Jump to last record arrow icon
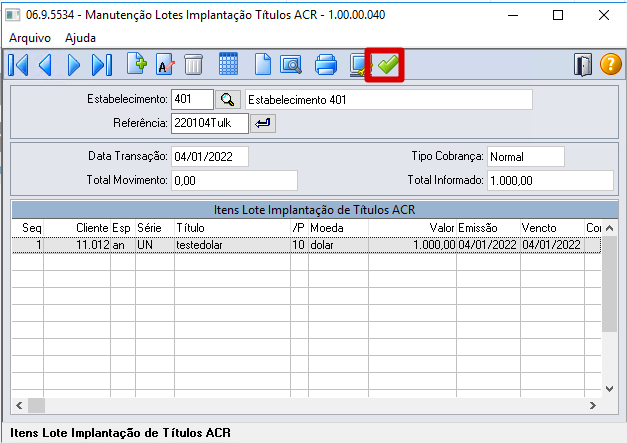Viewport: 627px width, 443px height. tap(102, 65)
